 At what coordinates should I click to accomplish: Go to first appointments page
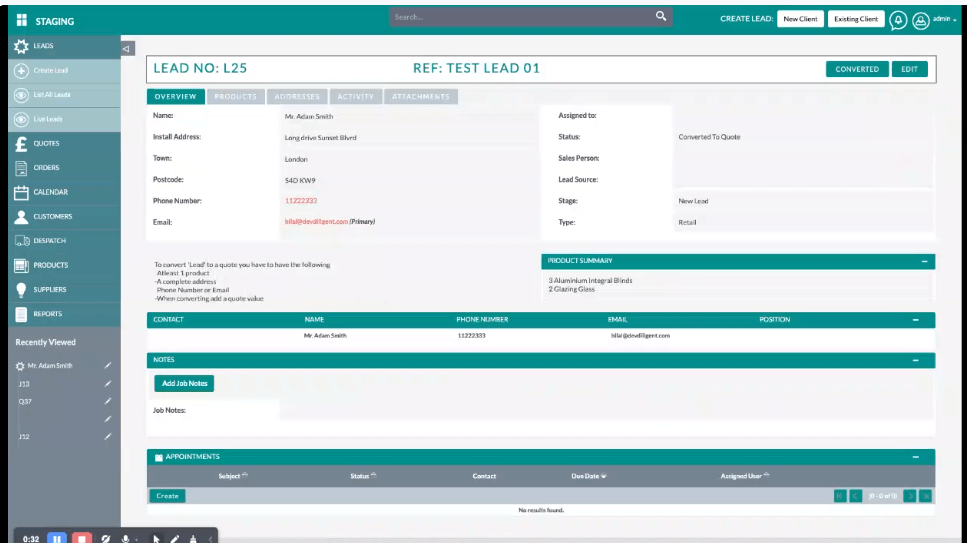point(840,496)
